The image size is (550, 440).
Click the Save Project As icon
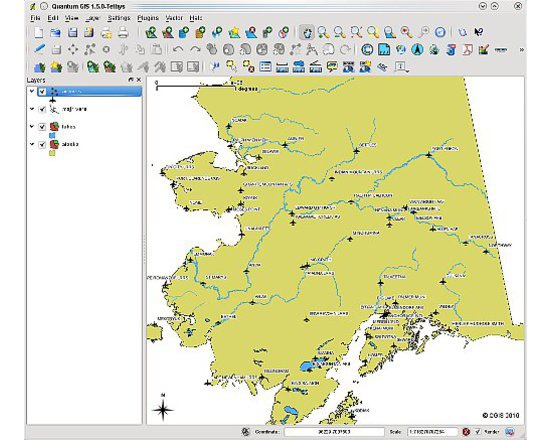pyautogui.click(x=89, y=33)
